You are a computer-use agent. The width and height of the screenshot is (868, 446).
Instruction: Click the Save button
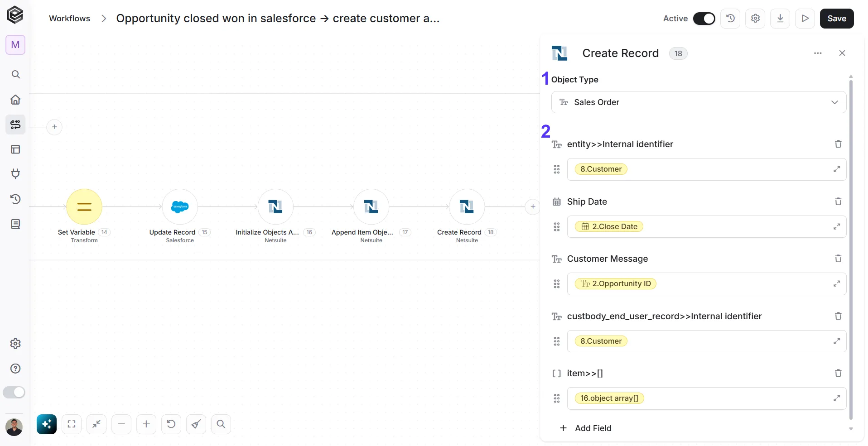click(837, 19)
